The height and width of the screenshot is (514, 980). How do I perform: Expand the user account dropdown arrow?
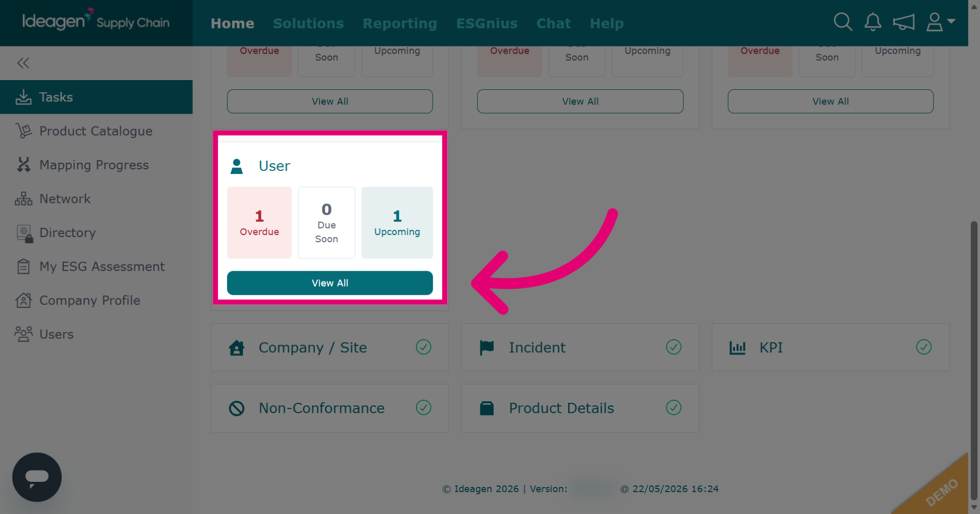coord(951,21)
